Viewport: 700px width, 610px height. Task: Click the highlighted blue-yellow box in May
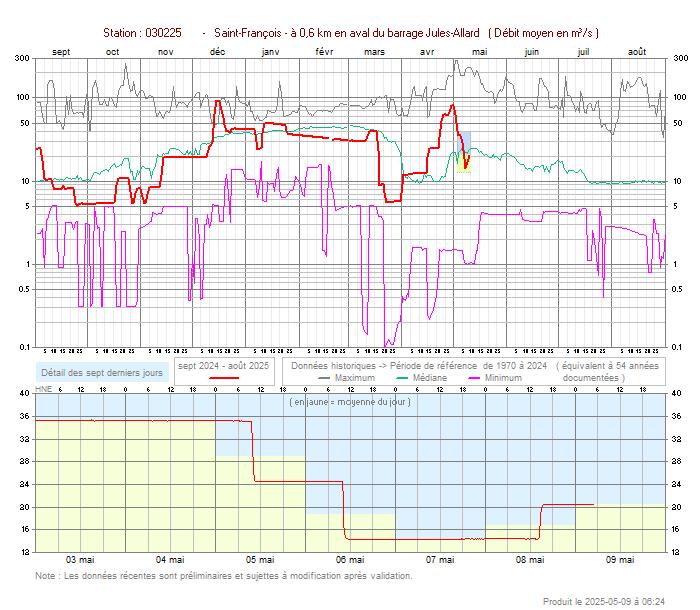tap(464, 152)
